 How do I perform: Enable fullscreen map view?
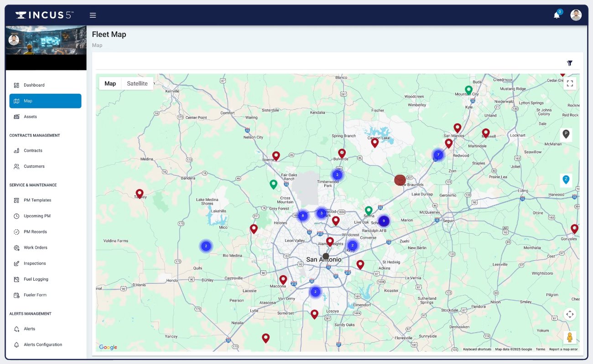570,83
